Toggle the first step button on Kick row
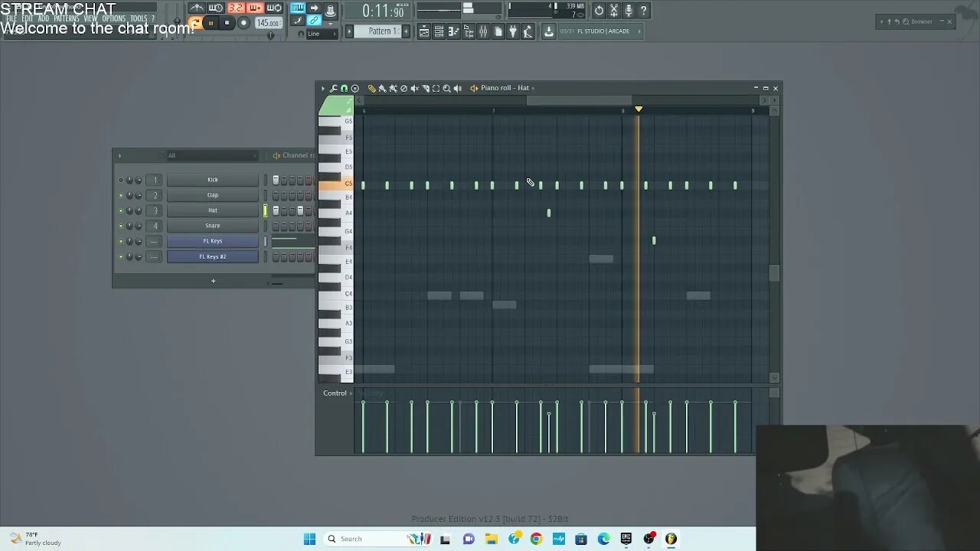Image resolution: width=980 pixels, height=551 pixels. click(x=276, y=180)
